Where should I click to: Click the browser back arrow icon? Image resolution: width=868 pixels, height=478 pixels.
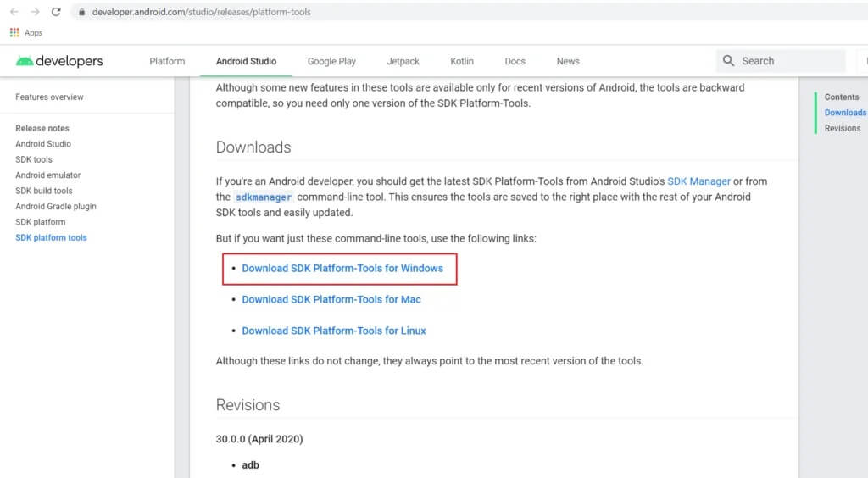(14, 12)
